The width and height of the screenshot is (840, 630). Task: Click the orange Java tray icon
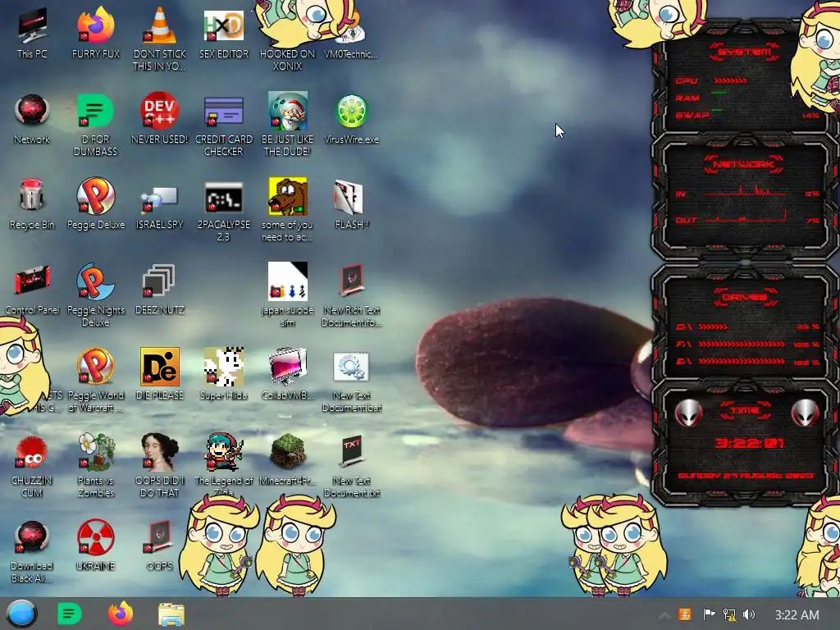click(685, 614)
